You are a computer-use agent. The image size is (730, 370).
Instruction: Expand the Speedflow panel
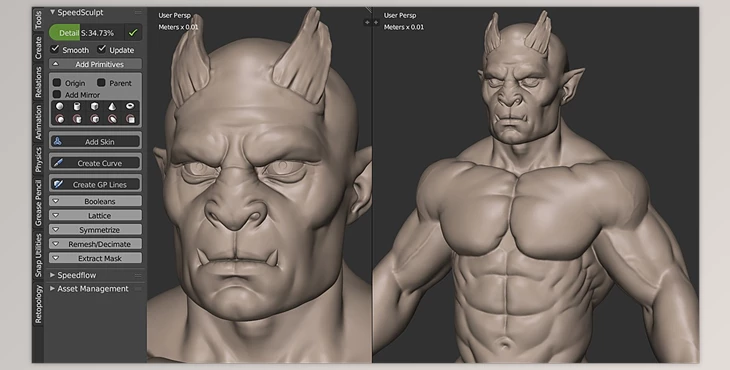tap(52, 275)
